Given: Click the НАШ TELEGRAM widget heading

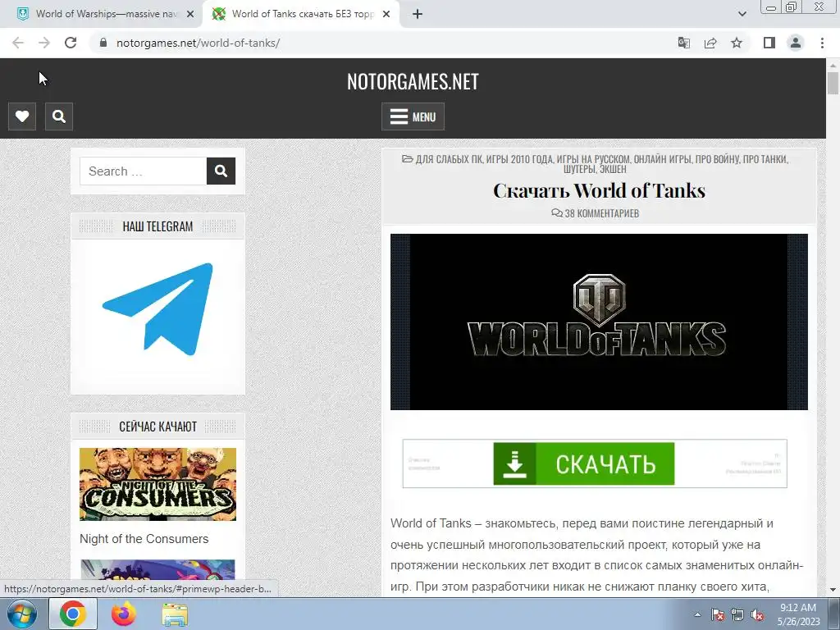Looking at the screenshot, I should [x=157, y=226].
